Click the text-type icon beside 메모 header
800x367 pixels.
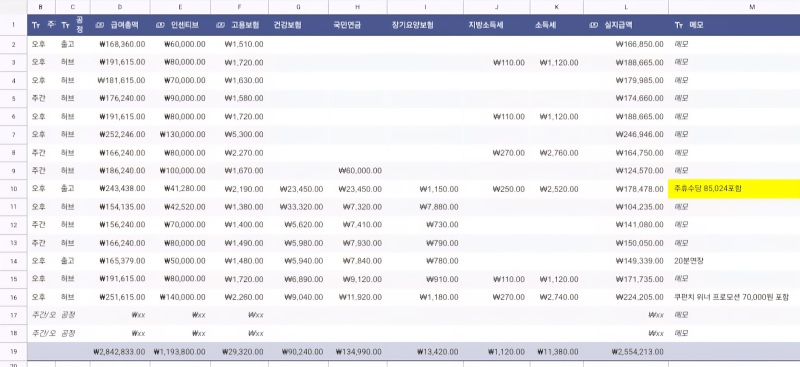click(x=679, y=25)
